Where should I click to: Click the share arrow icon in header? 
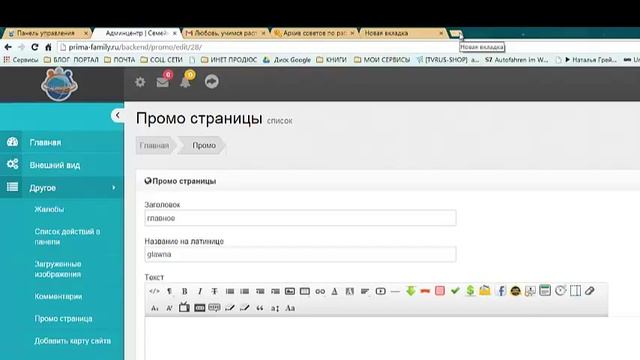[211, 82]
